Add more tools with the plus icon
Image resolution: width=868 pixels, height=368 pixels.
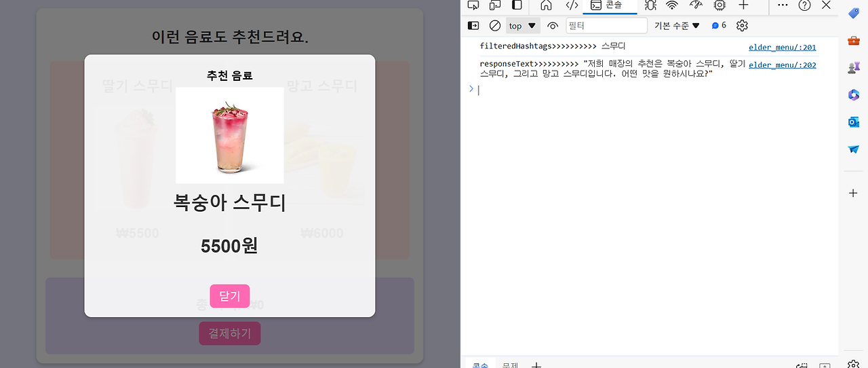pyautogui.click(x=743, y=5)
